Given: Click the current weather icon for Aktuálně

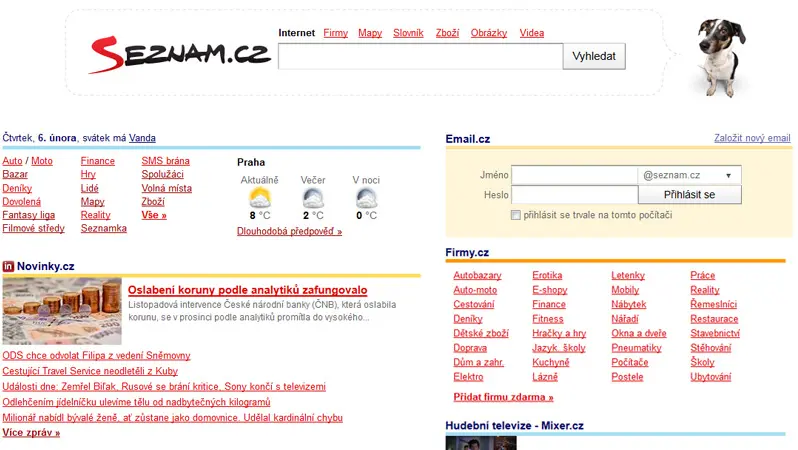Looking at the screenshot, I should pyautogui.click(x=260, y=198).
